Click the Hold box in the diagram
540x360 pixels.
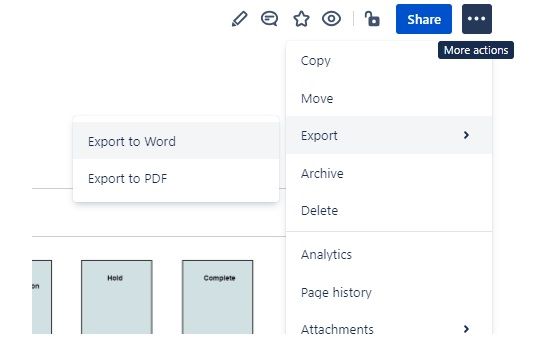tap(117, 297)
